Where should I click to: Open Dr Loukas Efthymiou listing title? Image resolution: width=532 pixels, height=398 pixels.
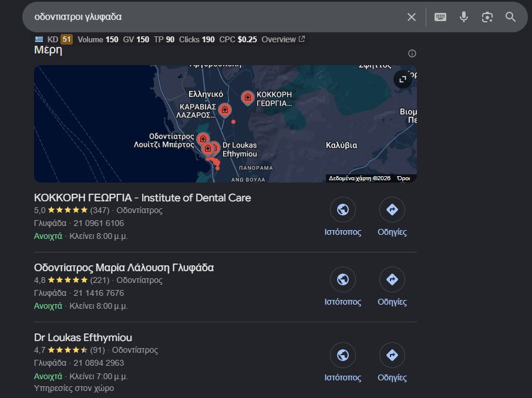(x=83, y=338)
